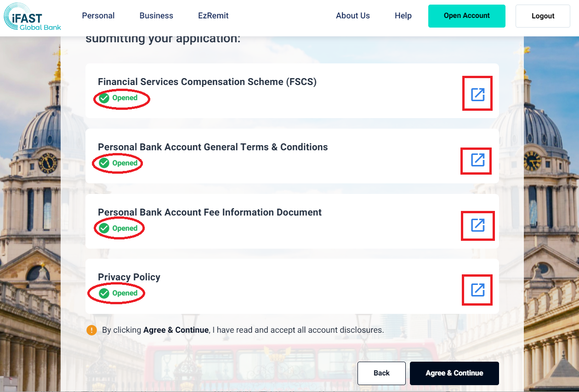Select the Financial Services Compensation Scheme title

(x=207, y=82)
